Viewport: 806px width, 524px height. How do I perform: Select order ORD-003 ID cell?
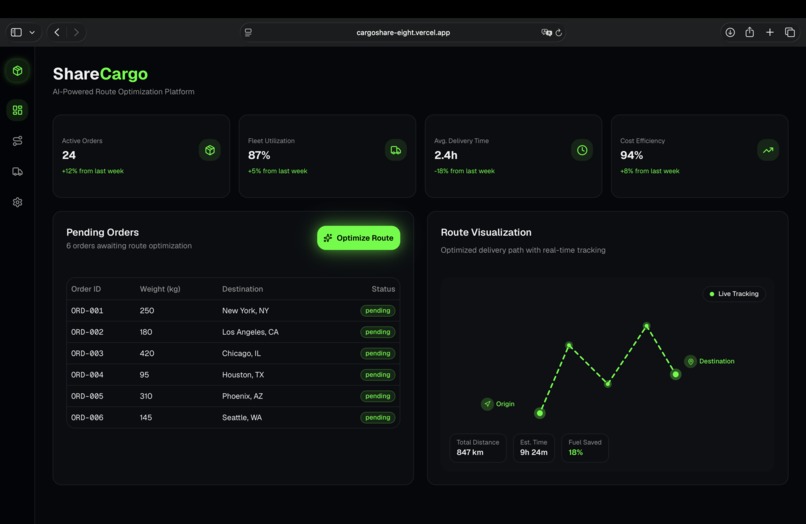(87, 353)
